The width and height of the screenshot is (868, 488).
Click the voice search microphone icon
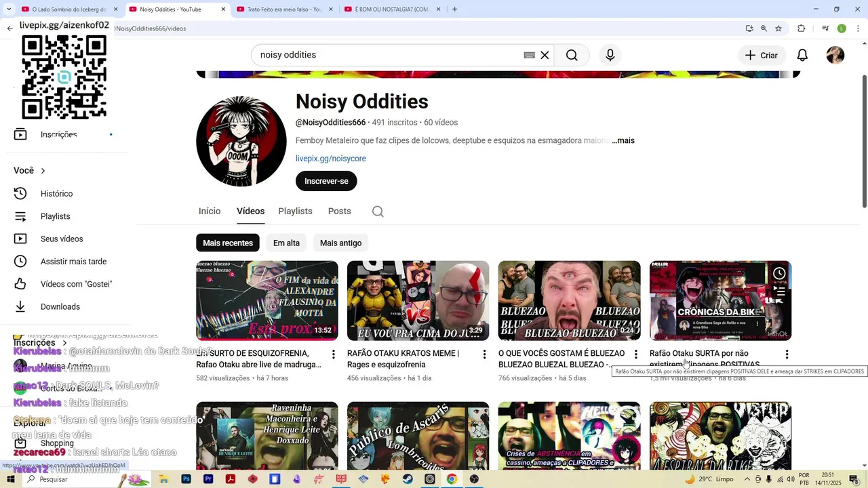610,55
